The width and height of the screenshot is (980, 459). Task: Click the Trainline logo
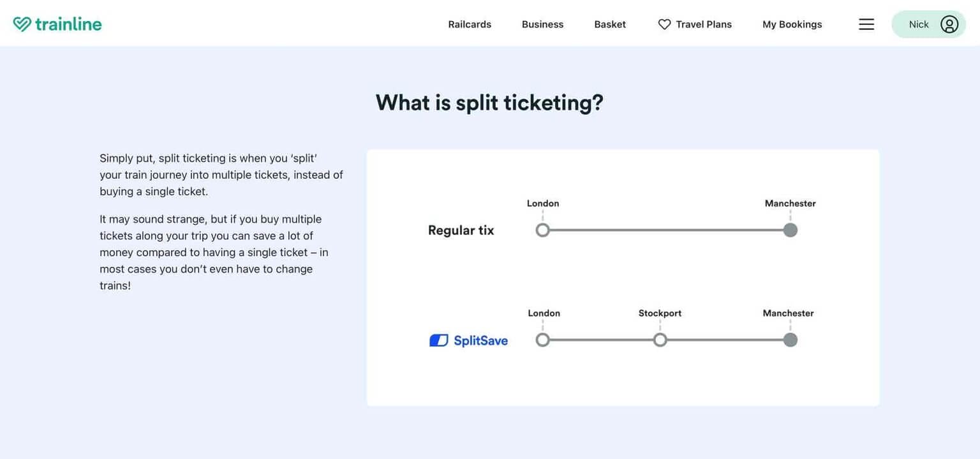tap(57, 24)
